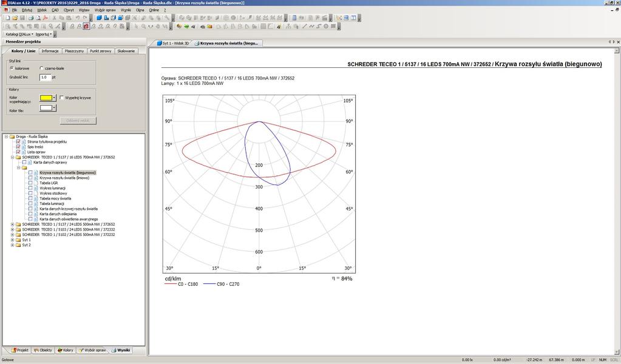
Task: Click the yellow folder icon in second toolbar
Action: [209, 27]
